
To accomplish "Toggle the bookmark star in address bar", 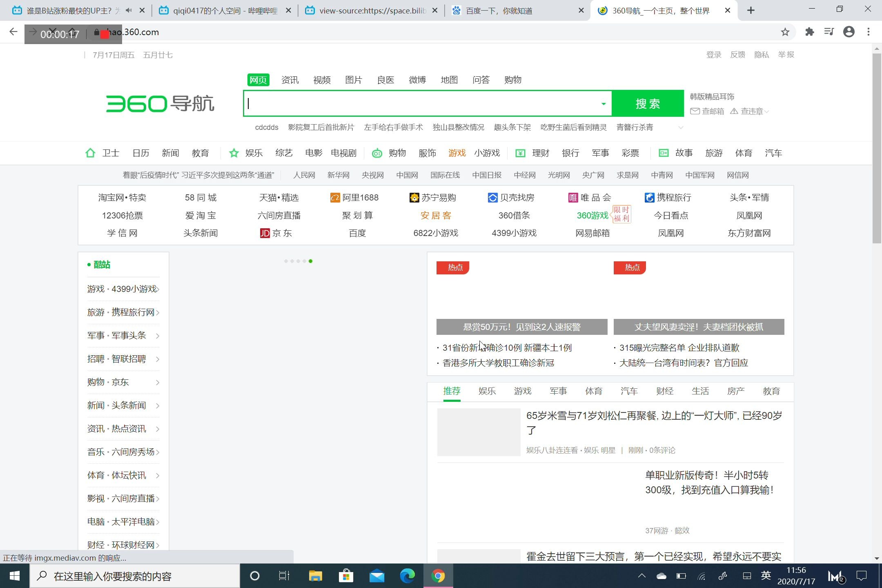I will pos(784,32).
